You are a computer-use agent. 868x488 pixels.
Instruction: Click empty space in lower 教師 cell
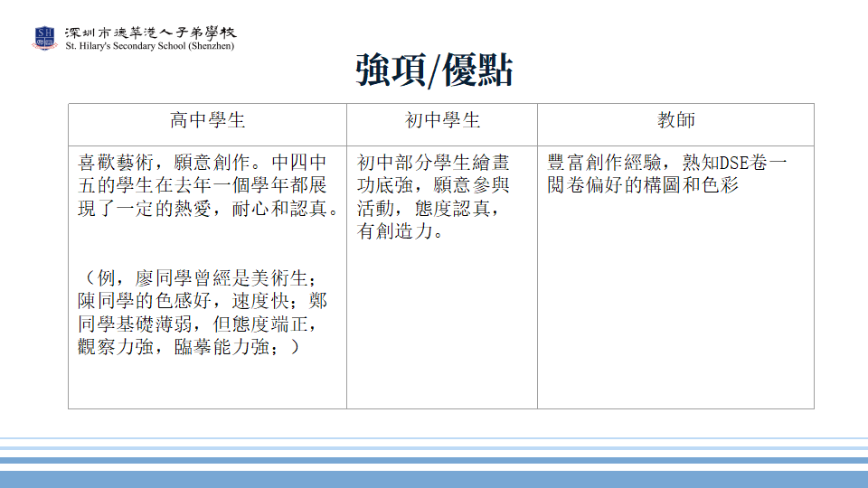[675, 316]
